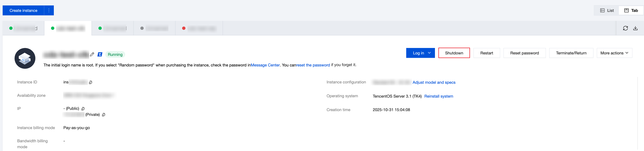Click the download export icon
This screenshot has height=151, width=644.
tap(635, 28)
